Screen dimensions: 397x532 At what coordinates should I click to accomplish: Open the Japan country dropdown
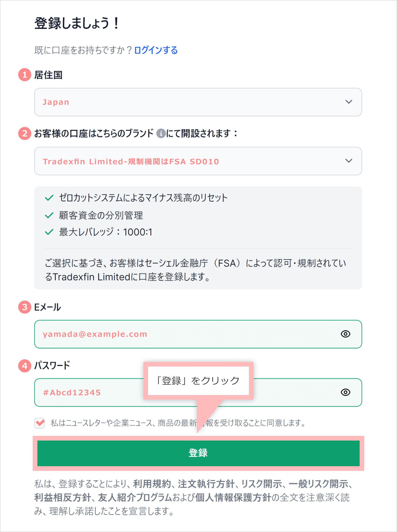[x=198, y=102]
